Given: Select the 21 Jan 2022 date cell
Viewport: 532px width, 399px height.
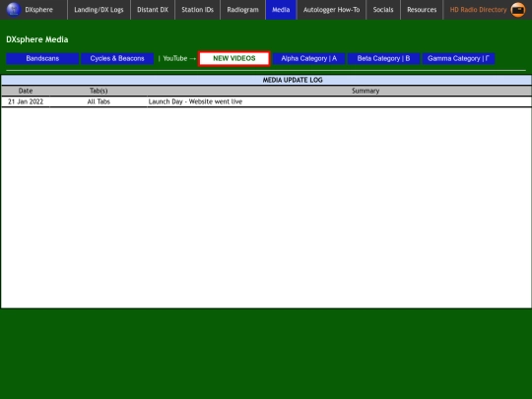Looking at the screenshot, I should [26, 101].
